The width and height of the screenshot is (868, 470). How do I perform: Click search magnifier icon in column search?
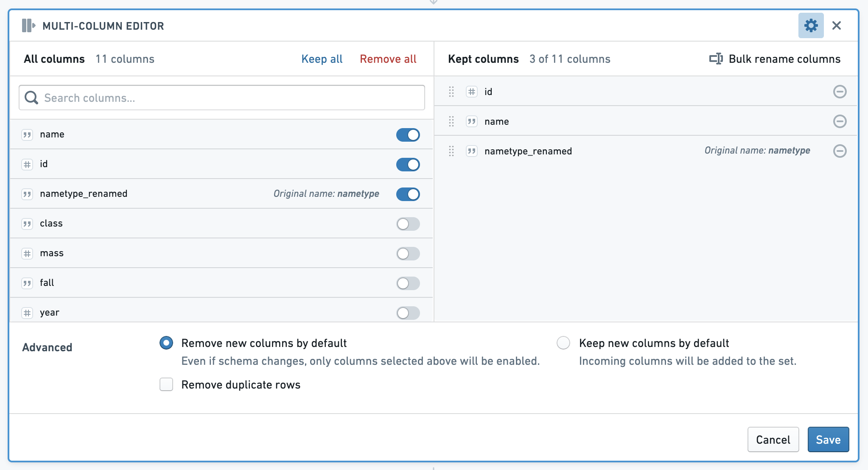31,98
